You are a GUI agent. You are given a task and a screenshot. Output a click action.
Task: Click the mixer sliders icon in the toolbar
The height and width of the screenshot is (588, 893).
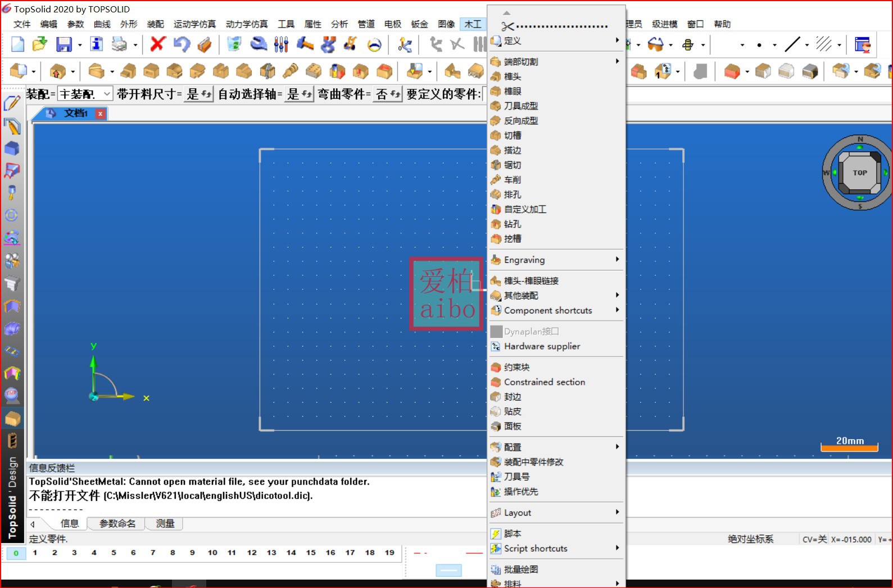click(x=281, y=44)
